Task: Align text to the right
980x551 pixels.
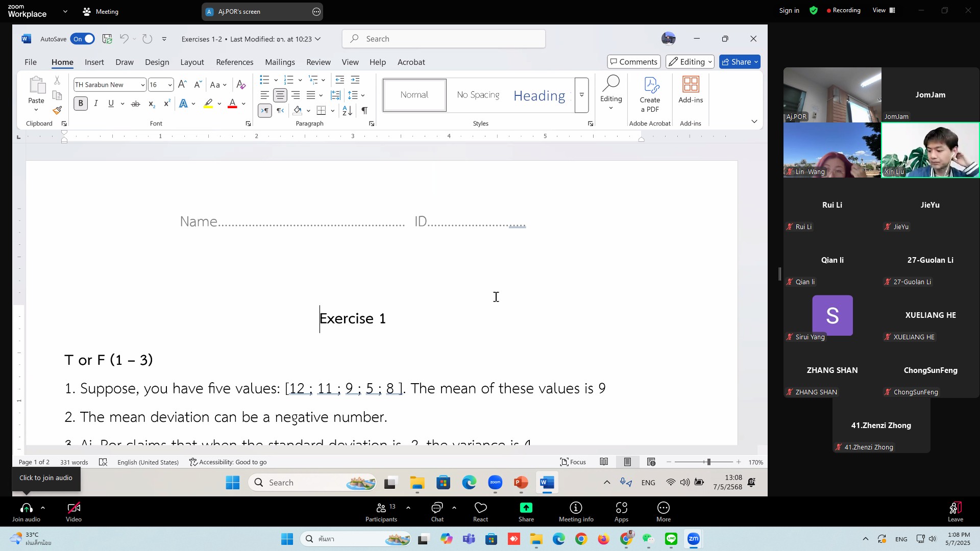Action: [296, 95]
